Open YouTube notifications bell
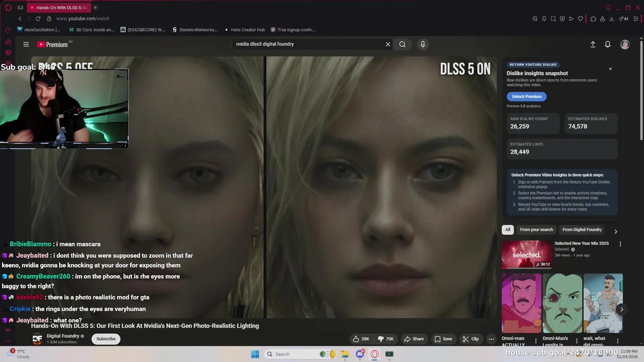 [608, 44]
